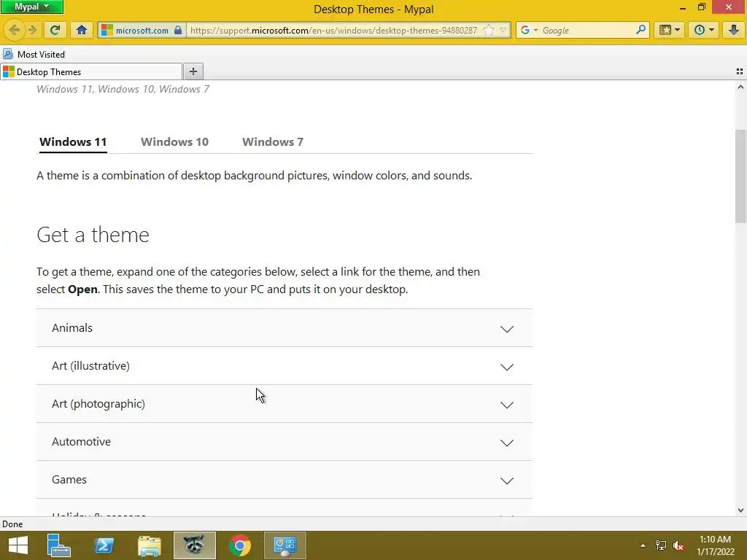Screen dimensions: 747x560
Task: Switch to the Windows 7 tab
Action: (273, 142)
